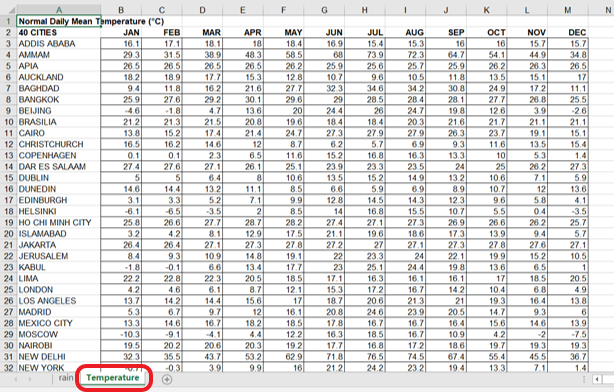Viewport: 614px width, 392px height.
Task: Select the LOS ANGELES city cell
Action: pos(59,301)
